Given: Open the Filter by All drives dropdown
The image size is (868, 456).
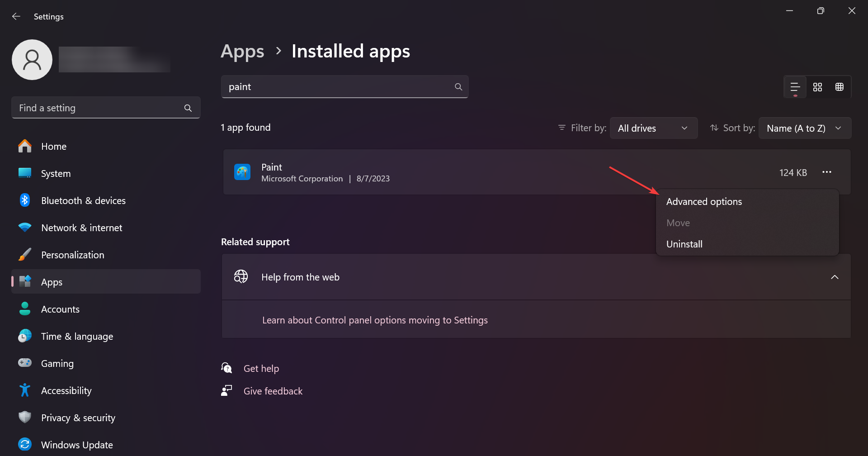Looking at the screenshot, I should 653,128.
